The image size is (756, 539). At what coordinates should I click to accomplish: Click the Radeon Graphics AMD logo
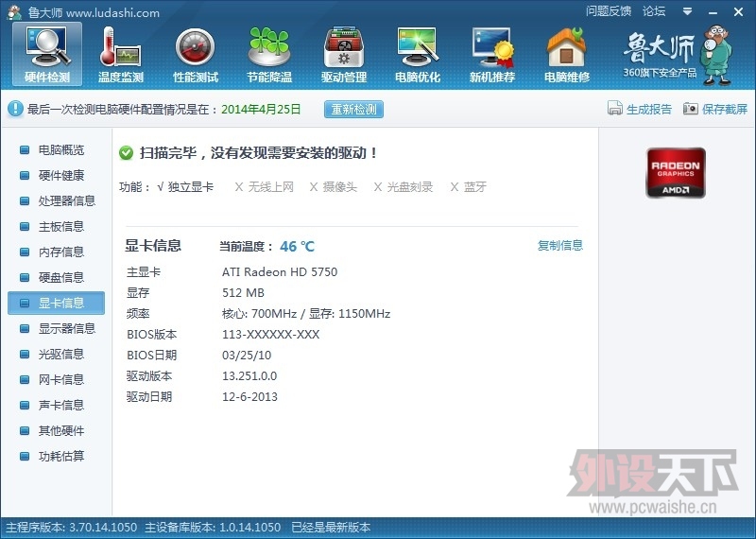[x=676, y=173]
